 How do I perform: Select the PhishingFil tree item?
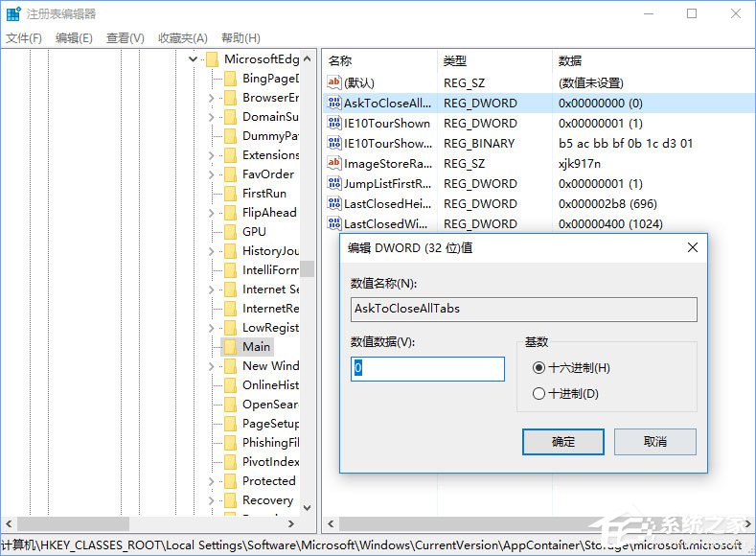pos(270,443)
